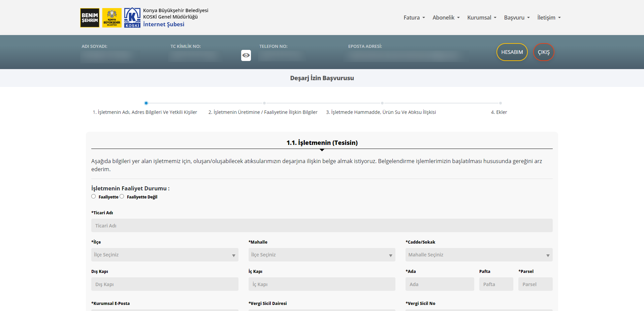Viewport: 644px width, 311px height.
Task: Open the İlçe dropdown
Action: 164,255
